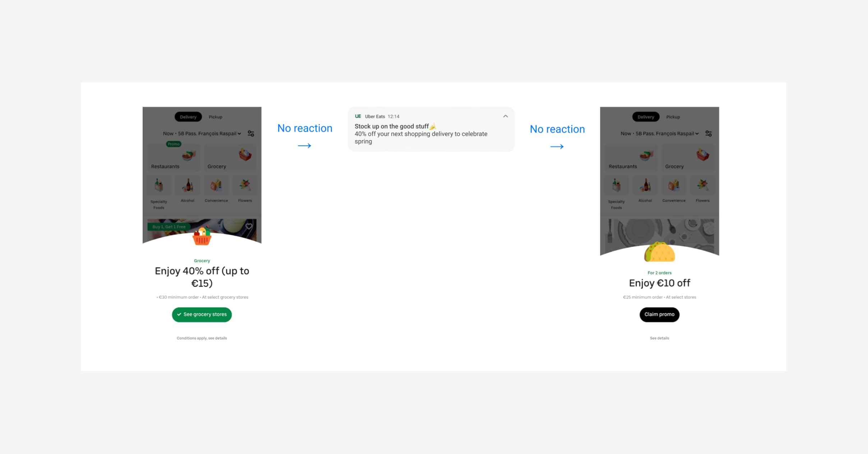Click the Buy 1 Get 1 Free banner
This screenshot has width=868, height=454.
pos(166,227)
